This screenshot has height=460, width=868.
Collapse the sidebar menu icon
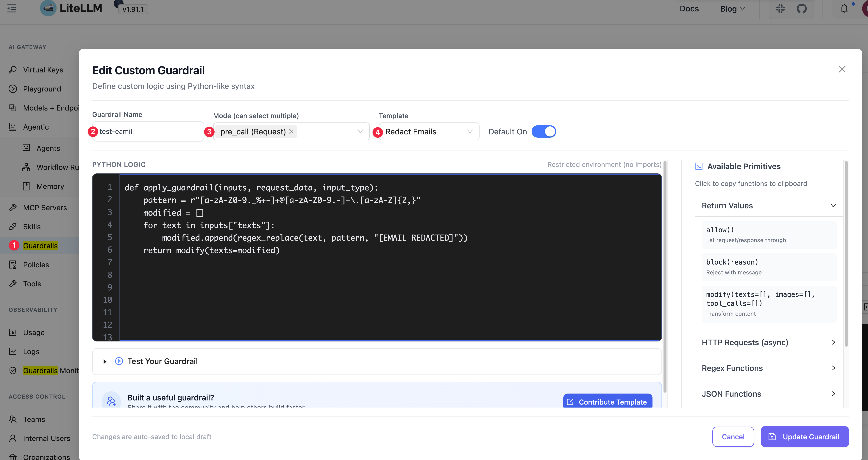[x=12, y=8]
